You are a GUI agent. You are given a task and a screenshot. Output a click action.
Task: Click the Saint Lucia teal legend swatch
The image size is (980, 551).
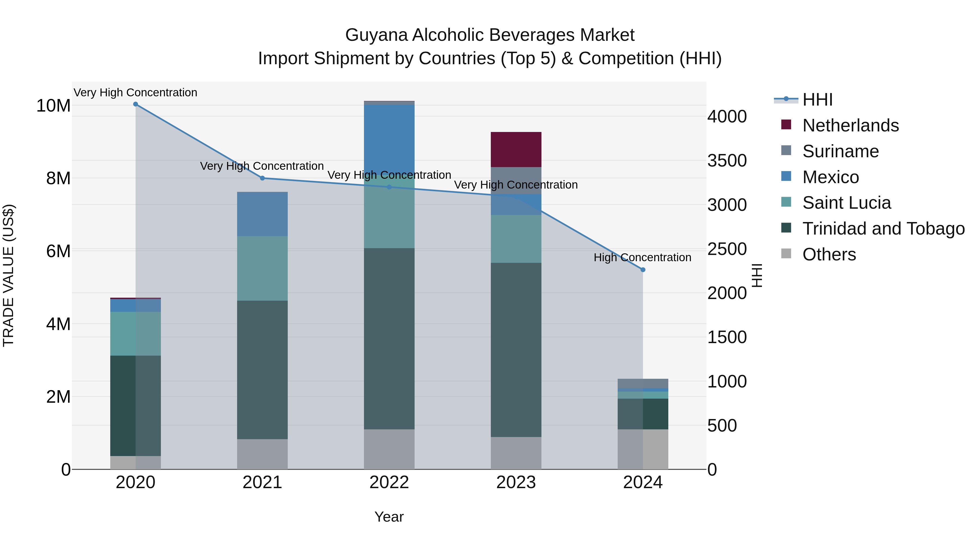tap(786, 202)
